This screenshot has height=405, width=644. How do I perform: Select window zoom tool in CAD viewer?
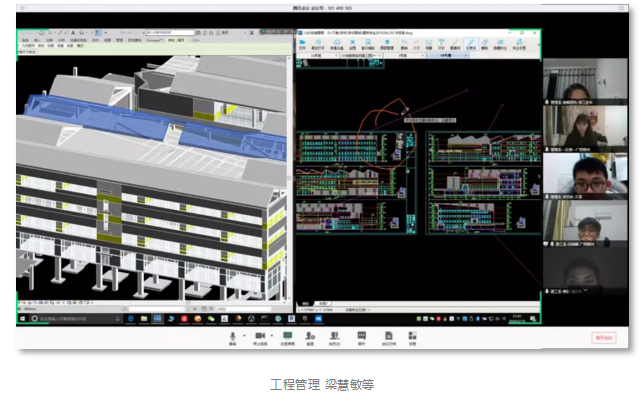(368, 42)
